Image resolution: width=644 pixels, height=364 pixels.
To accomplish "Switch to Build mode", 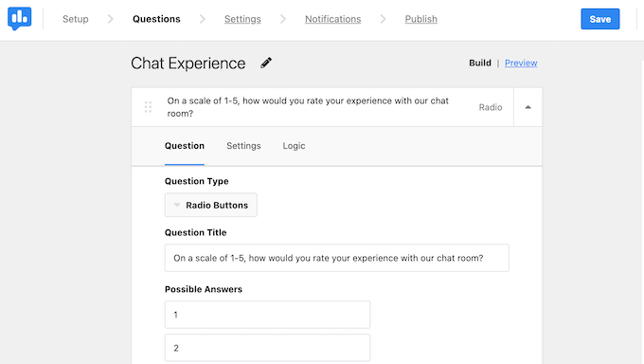I will (x=480, y=63).
